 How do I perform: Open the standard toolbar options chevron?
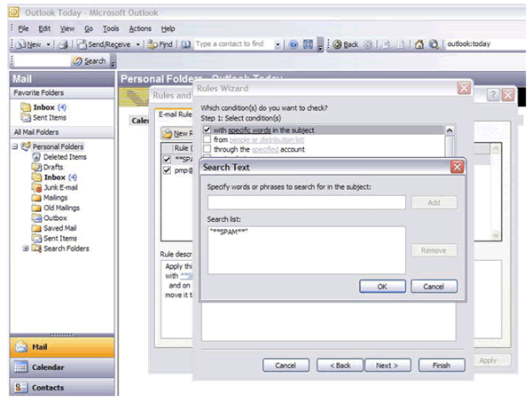[320, 46]
